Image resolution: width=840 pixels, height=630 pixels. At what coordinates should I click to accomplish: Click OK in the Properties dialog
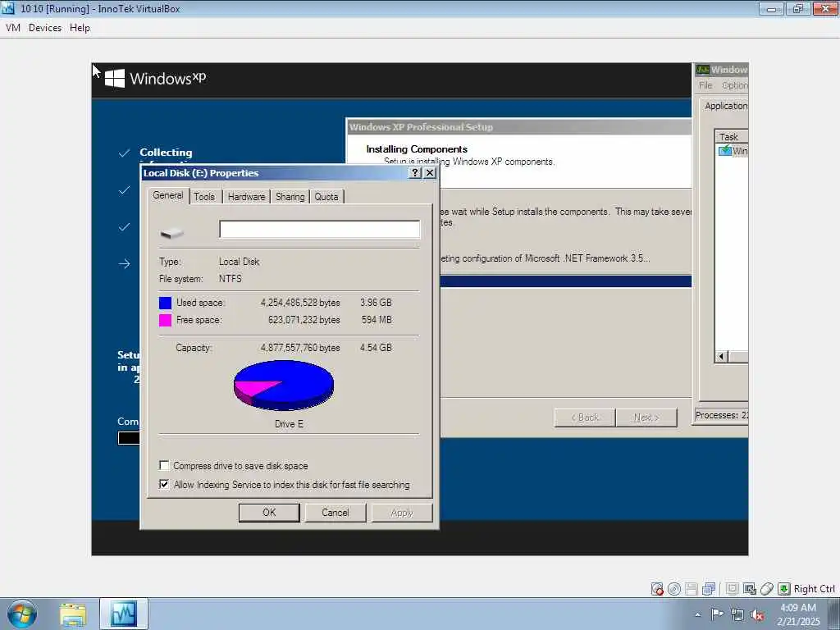(x=269, y=513)
